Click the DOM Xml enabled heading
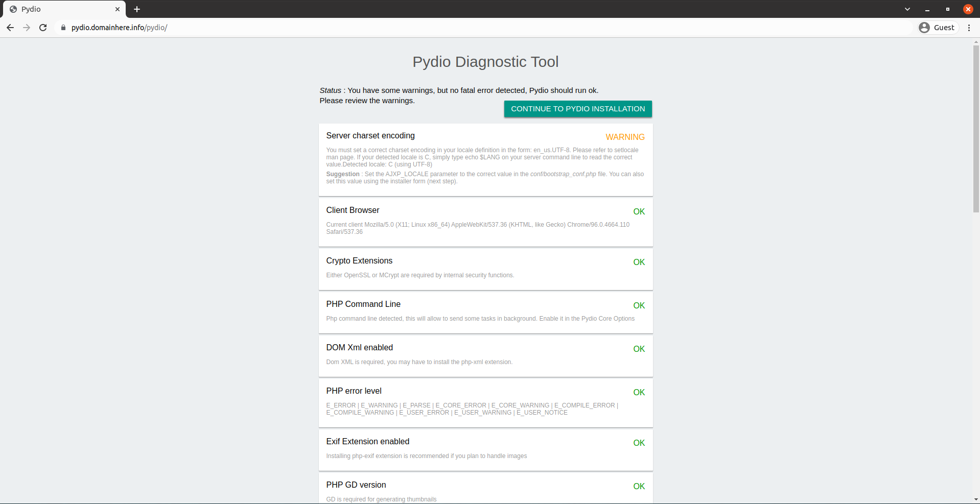This screenshot has width=980, height=504. [360, 347]
